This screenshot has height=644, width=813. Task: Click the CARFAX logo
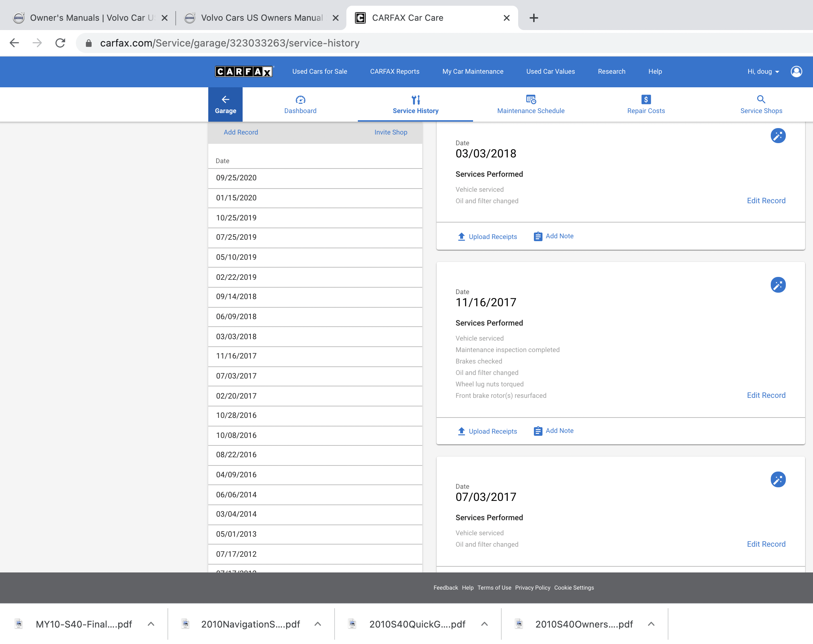click(244, 71)
